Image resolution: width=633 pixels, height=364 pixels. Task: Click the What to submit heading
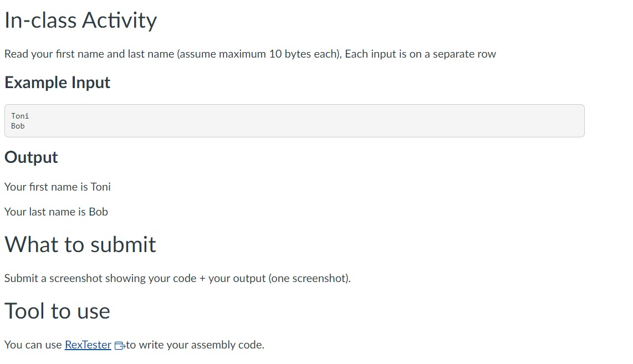click(80, 244)
